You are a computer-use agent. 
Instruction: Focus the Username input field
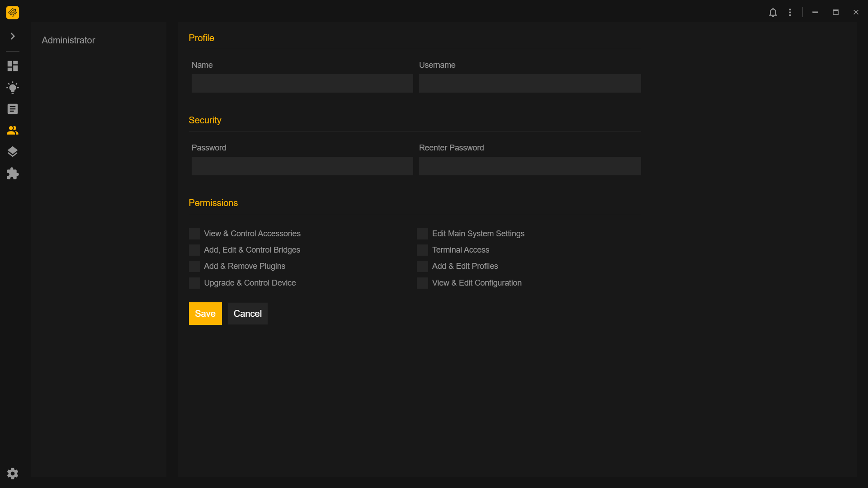(529, 84)
